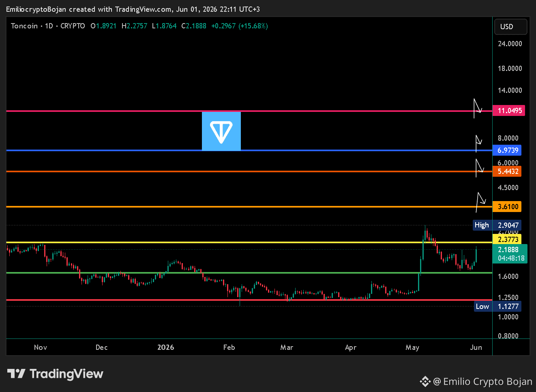Click the Toncoin logo on the chart
The height and width of the screenshot is (392, 536).
pos(221,131)
